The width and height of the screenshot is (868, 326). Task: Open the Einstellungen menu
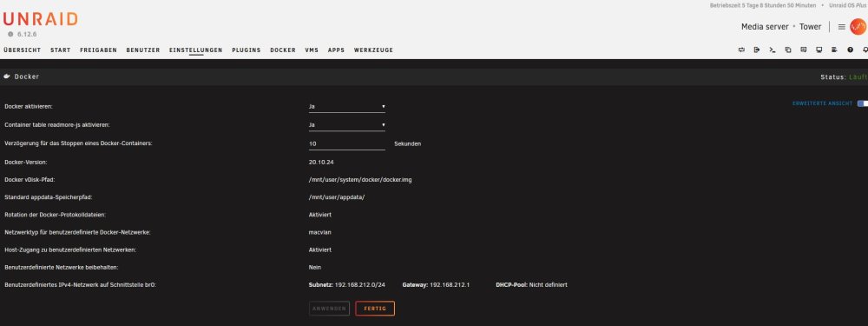[x=196, y=50]
